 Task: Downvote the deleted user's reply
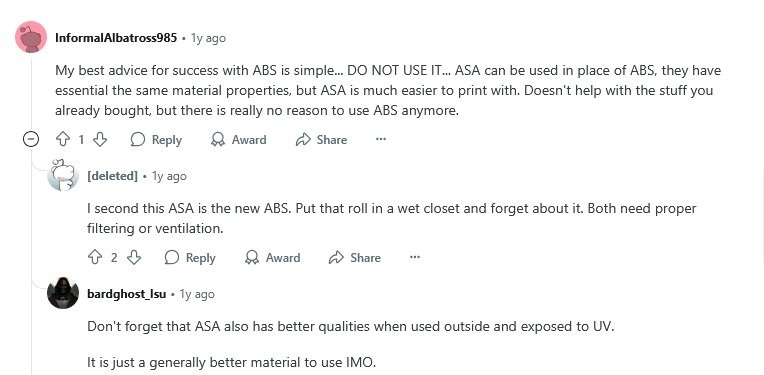134,258
